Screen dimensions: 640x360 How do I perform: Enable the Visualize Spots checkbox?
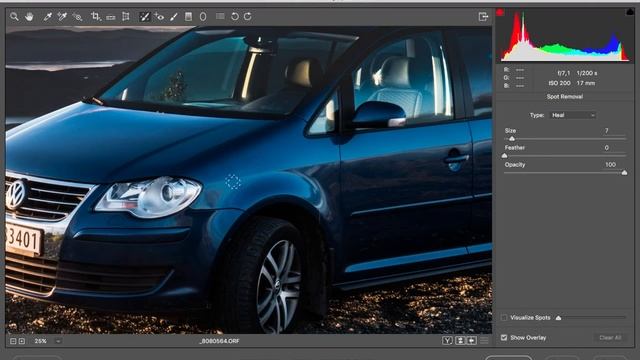click(504, 318)
